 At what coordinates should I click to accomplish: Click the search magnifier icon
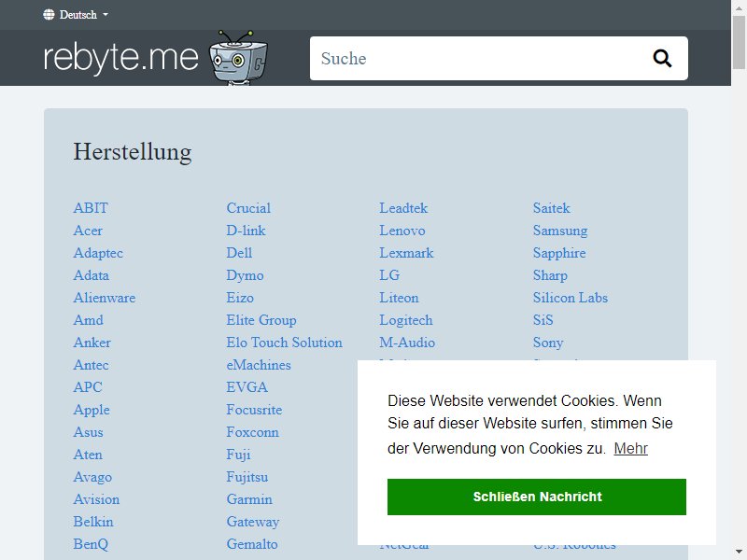click(662, 59)
